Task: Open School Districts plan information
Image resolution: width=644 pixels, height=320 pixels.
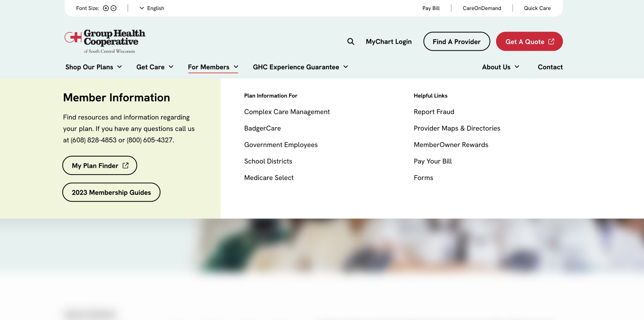Action: [268, 161]
